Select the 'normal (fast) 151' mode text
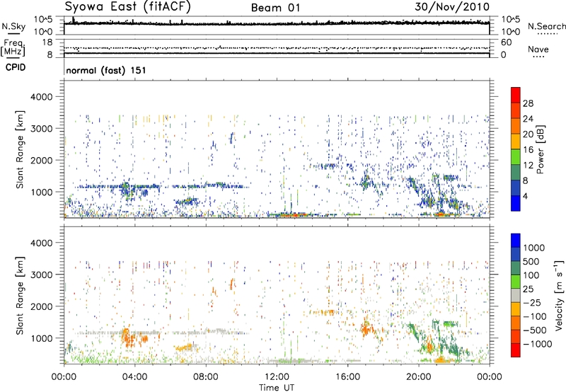 tap(106, 70)
